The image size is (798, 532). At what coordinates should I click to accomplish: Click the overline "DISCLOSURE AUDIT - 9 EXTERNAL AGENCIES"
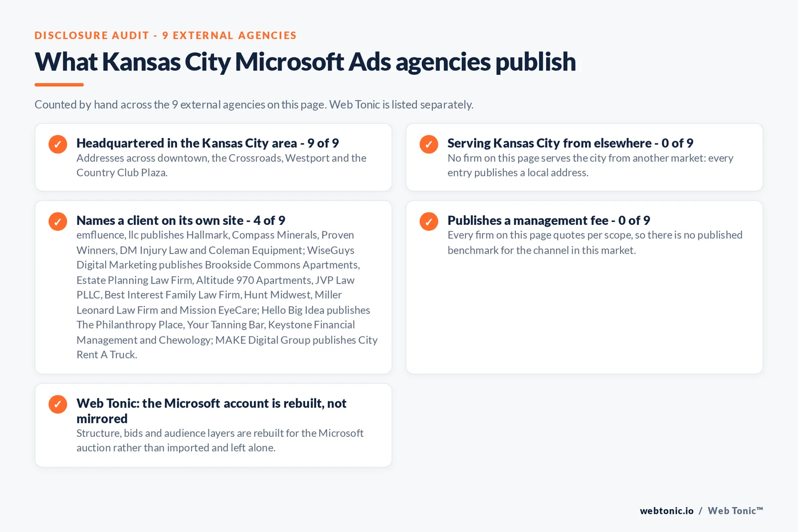[x=166, y=35]
